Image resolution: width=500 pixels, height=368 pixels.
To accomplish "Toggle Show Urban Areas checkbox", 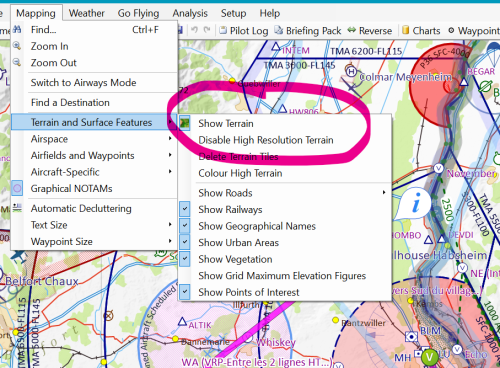I will pos(185,242).
